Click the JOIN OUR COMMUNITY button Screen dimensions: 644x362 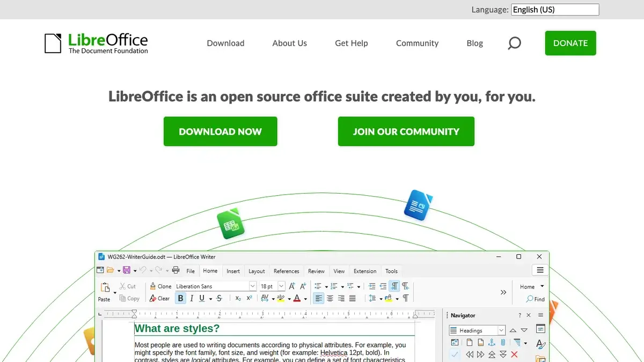[406, 131]
